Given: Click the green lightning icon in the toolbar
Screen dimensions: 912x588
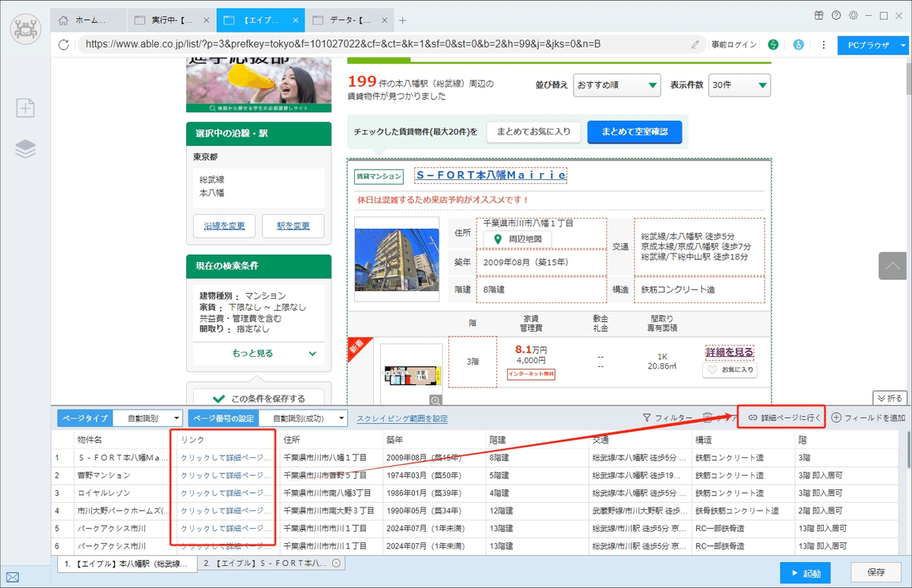Looking at the screenshot, I should tap(774, 45).
